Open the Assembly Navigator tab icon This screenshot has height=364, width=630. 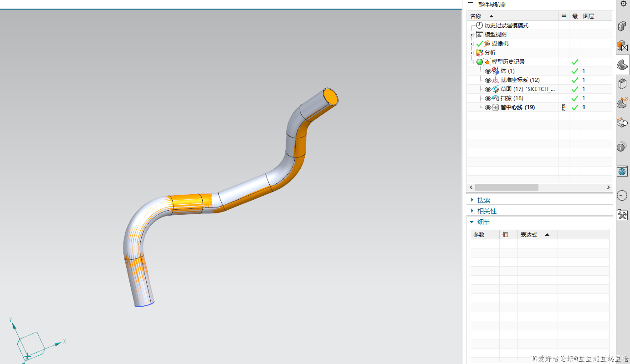(622, 26)
